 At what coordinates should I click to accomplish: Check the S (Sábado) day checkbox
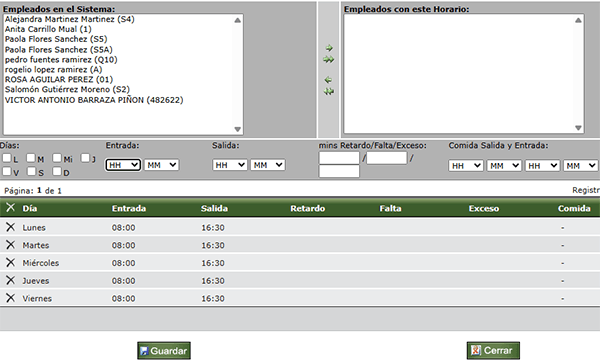coord(31,171)
